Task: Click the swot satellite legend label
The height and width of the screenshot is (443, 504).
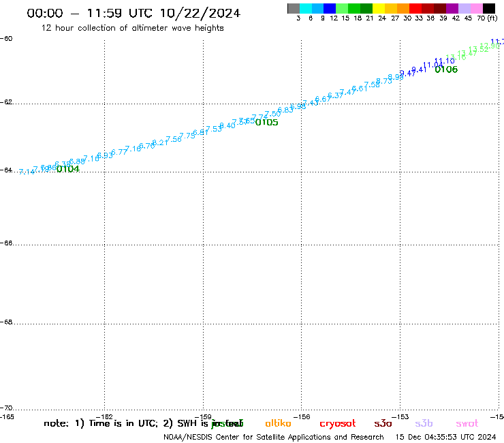Action: [467, 423]
